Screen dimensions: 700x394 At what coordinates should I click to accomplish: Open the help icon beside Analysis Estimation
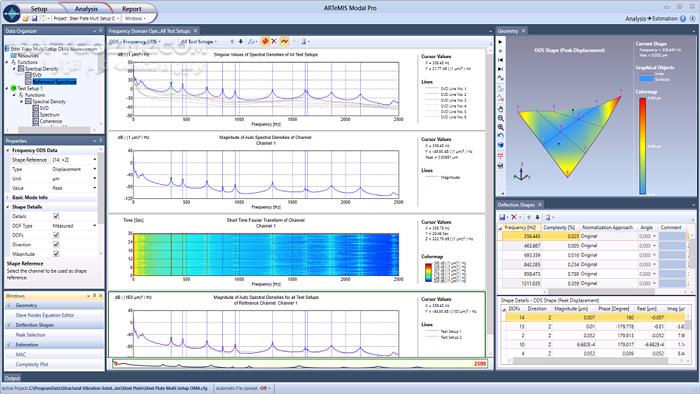click(x=683, y=19)
